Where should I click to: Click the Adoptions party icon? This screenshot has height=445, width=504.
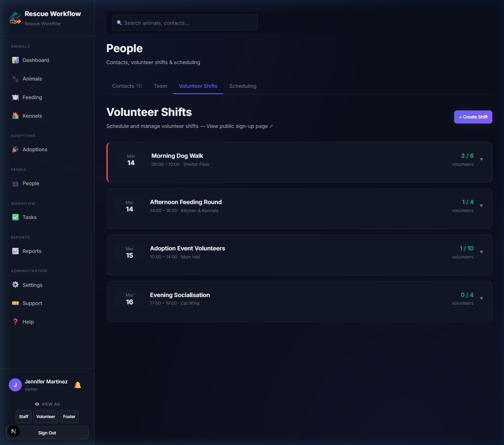(x=15, y=149)
